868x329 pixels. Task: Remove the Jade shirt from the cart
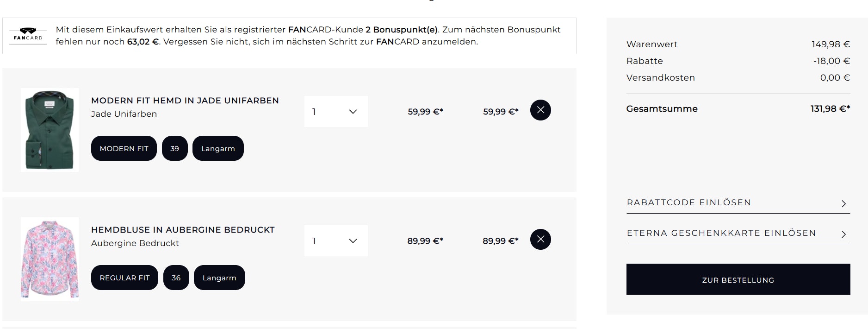point(540,110)
